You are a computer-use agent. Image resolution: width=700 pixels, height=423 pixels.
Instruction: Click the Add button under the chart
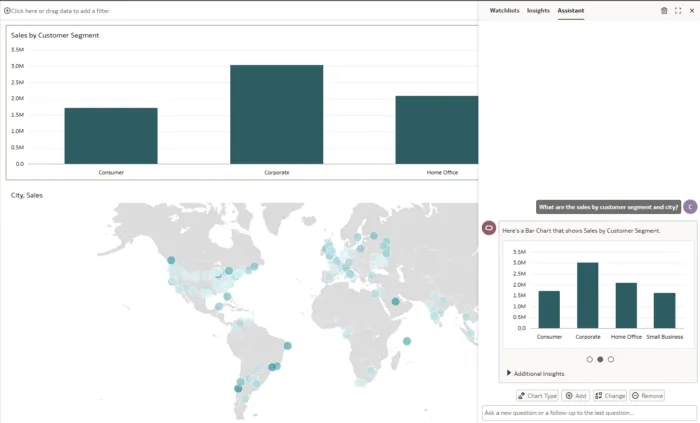576,396
